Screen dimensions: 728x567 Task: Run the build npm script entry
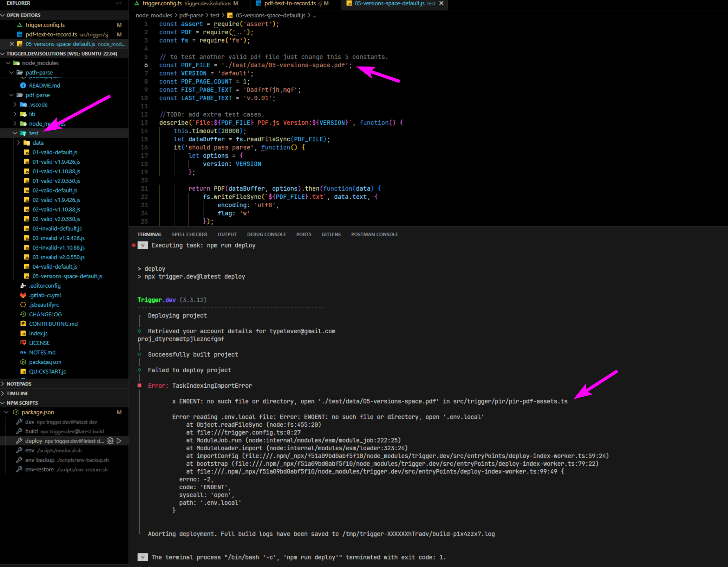[x=64, y=432]
